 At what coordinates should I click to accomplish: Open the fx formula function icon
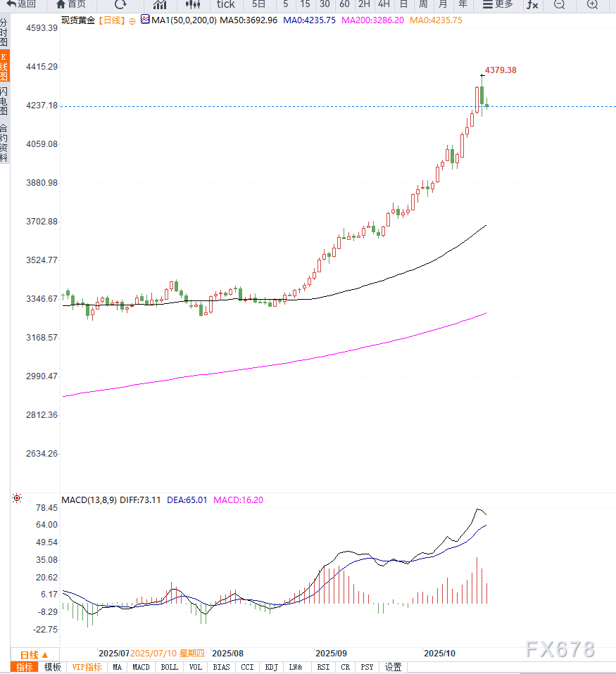tap(533, 4)
